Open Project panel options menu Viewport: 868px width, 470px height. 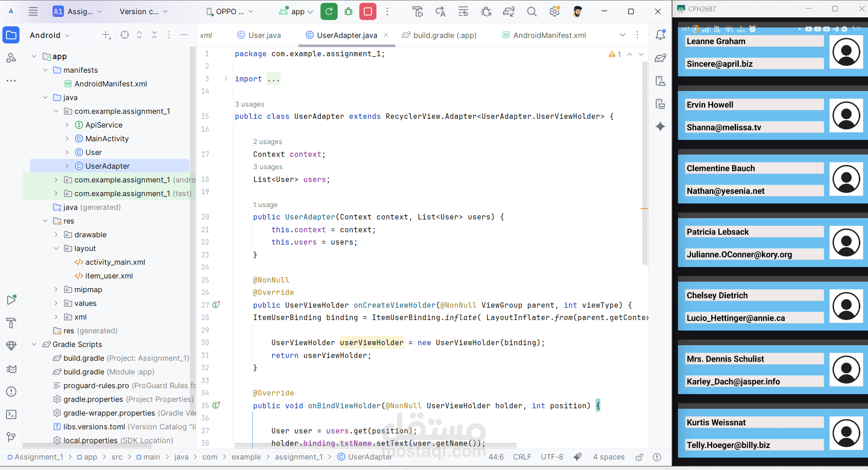(x=169, y=35)
